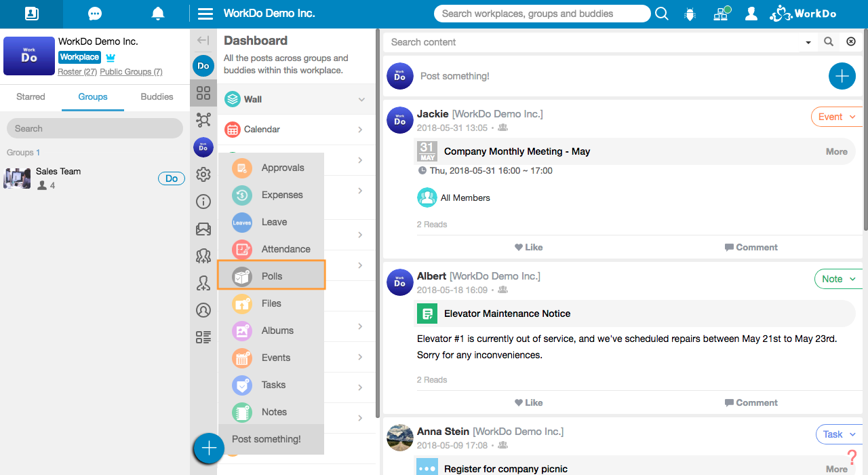Screen dimensions: 868x475
Task: Open the Sales Team group thumbnail
Action: point(17,178)
